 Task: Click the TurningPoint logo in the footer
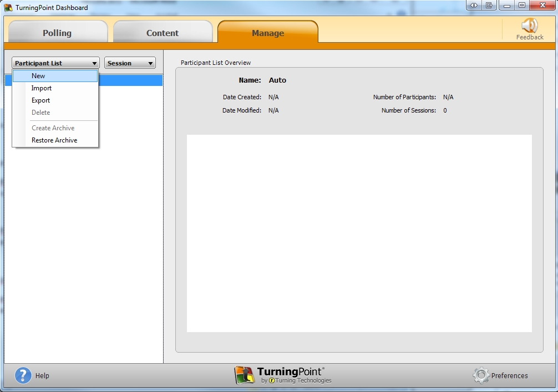click(x=283, y=375)
